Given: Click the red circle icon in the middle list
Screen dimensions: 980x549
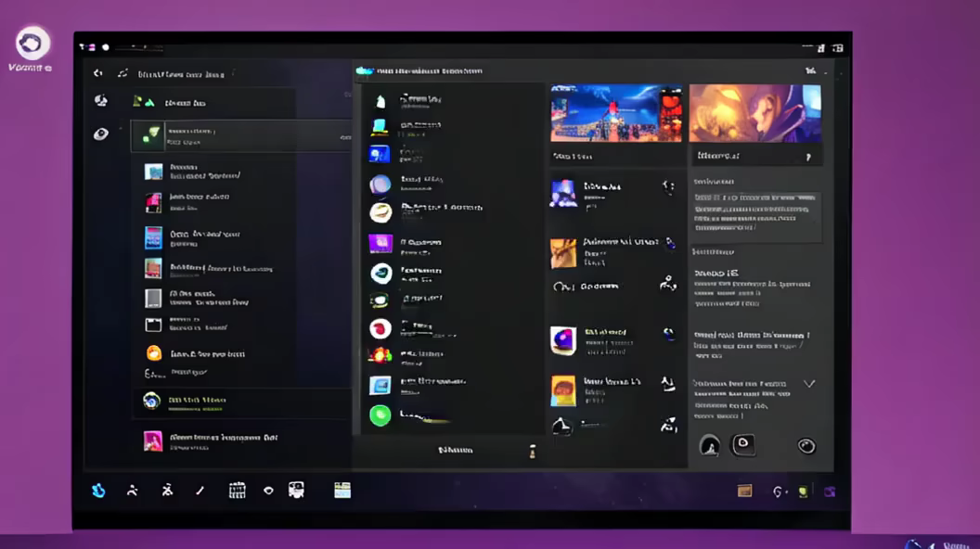Looking at the screenshot, I should tap(380, 328).
